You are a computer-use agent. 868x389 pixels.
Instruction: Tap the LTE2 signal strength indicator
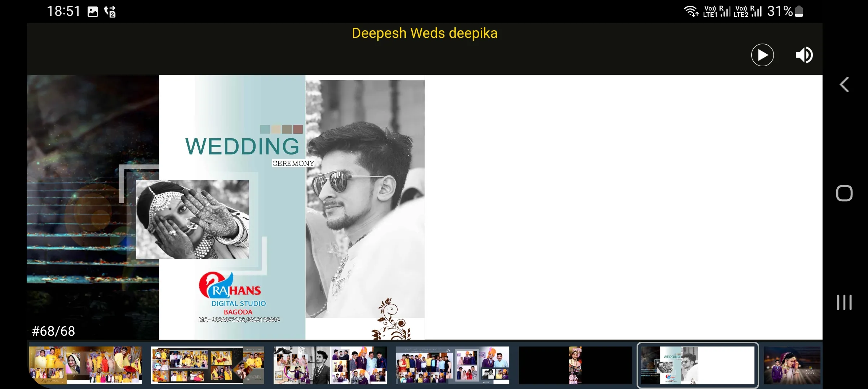pyautogui.click(x=748, y=11)
